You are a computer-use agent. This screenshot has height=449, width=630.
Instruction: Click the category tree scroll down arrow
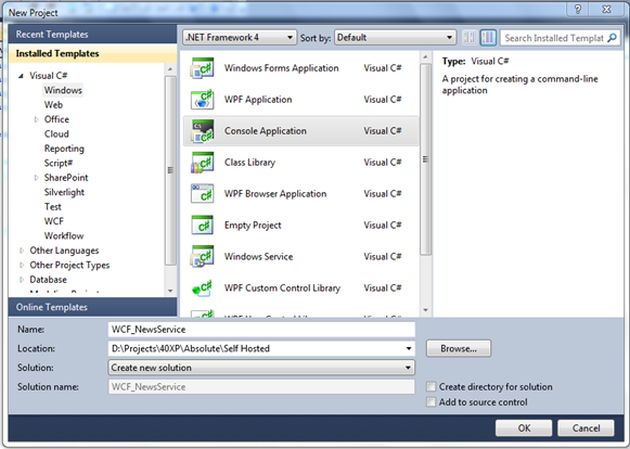tap(170, 291)
